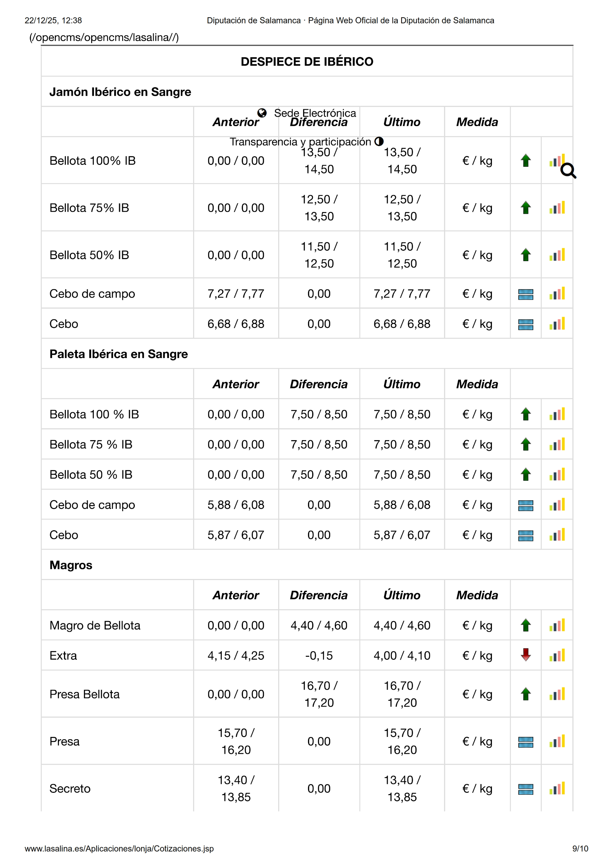Click the green up arrow for Presa Bellota
Image resolution: width=613 pixels, height=868 pixels.
tap(526, 694)
